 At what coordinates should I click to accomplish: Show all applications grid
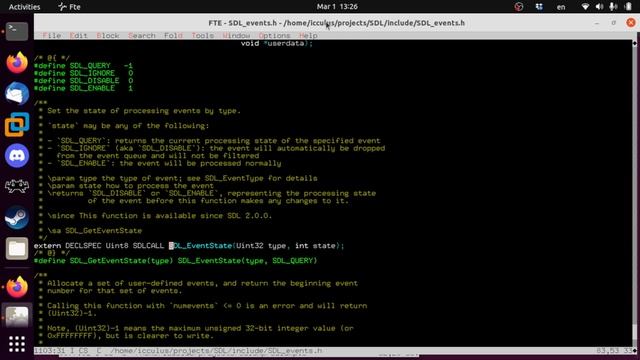(17, 344)
